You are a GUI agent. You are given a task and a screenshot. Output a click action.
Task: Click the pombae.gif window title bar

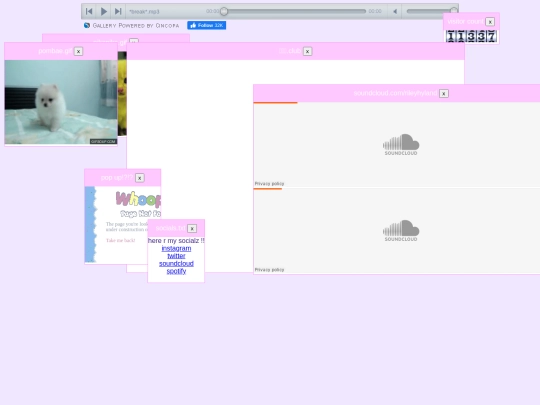(61, 51)
